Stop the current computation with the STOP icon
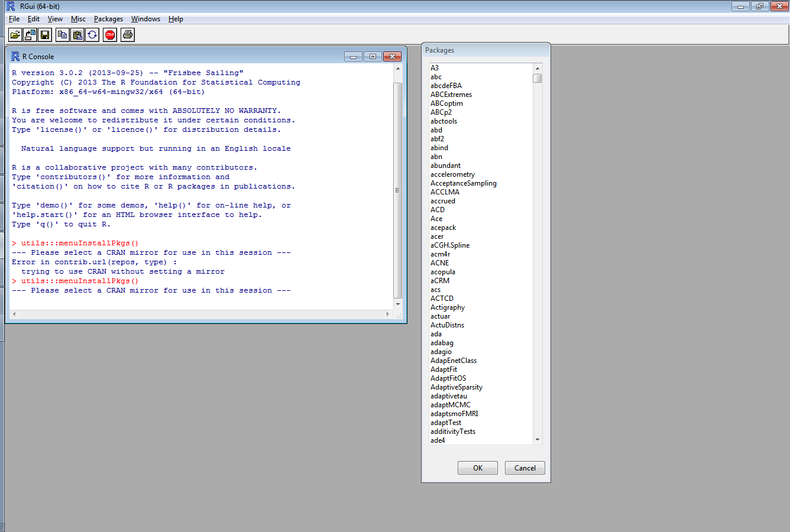Viewport: 790px width, 532px height. 109,34
